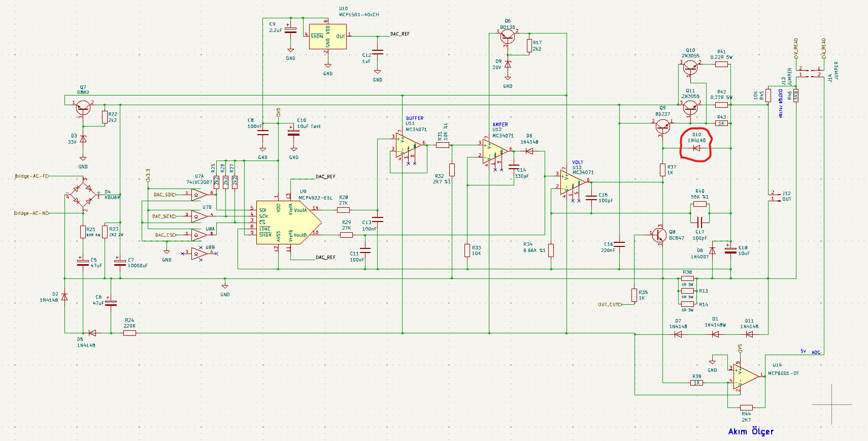868x441 pixels.
Task: Select the DAC_SCK label
Action: point(164,216)
